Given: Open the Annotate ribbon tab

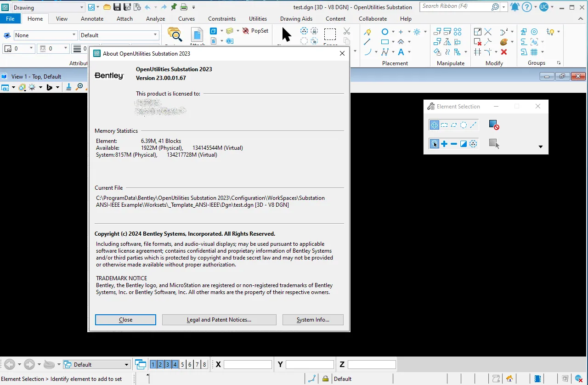Looking at the screenshot, I should tap(92, 19).
